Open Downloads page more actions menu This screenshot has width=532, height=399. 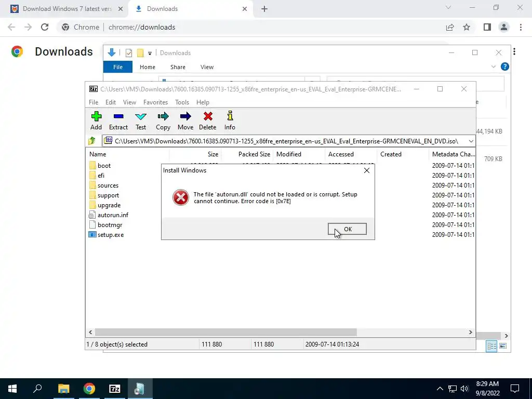[514, 51]
